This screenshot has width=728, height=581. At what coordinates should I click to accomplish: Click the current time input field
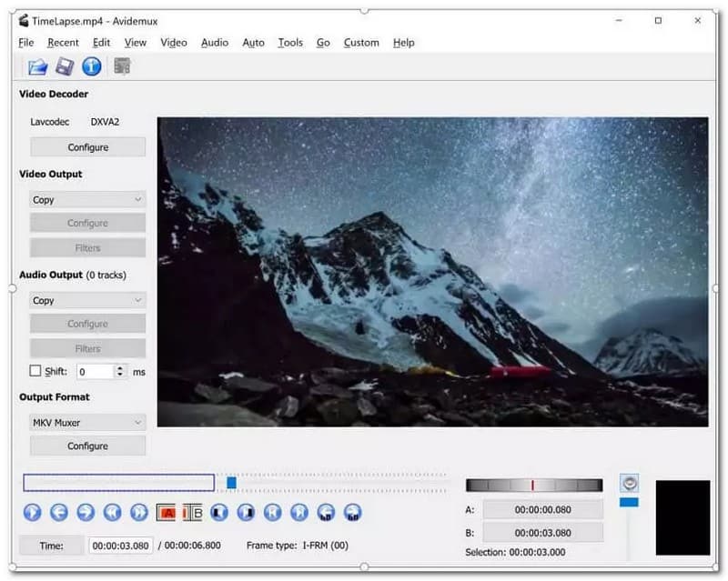click(x=122, y=546)
